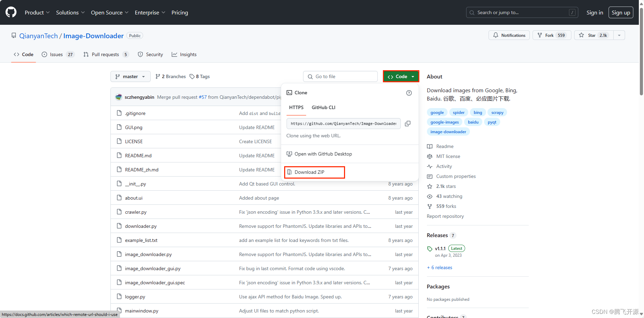Click the HTTPS clone URL text field
The image size is (644, 318).
pyautogui.click(x=343, y=124)
